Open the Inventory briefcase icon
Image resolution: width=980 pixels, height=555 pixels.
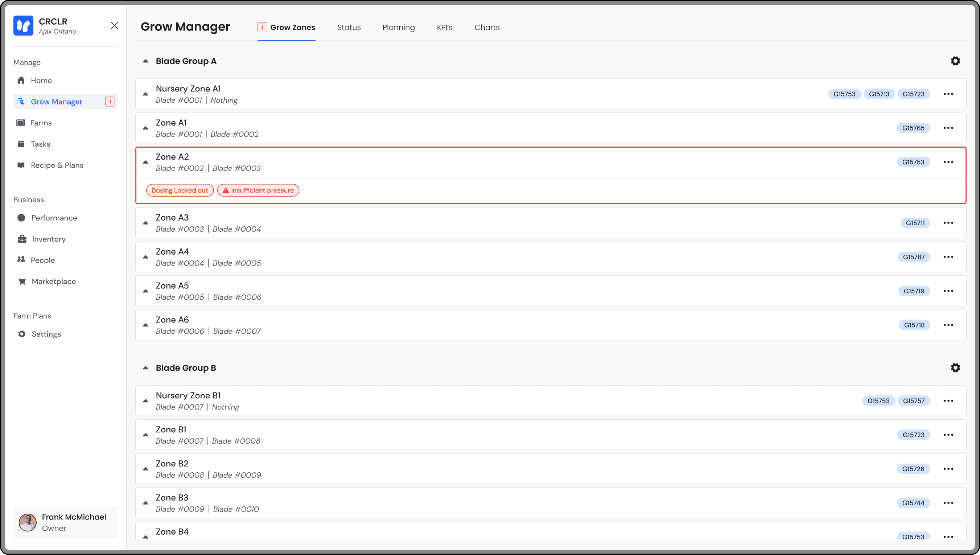coord(22,239)
